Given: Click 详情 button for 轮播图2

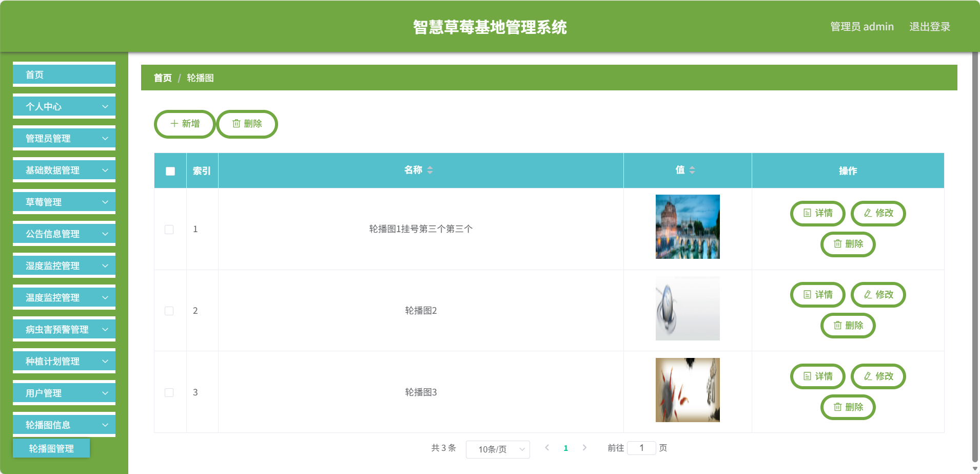Looking at the screenshot, I should point(818,295).
